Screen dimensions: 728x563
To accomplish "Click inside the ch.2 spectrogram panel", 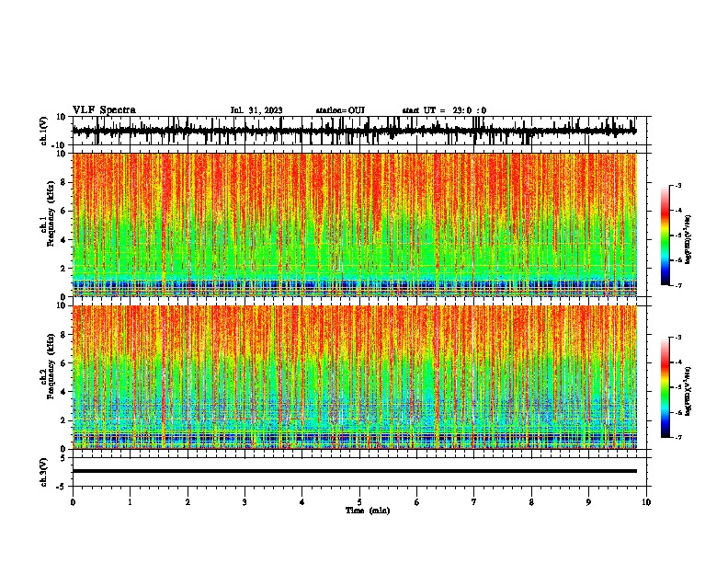I will (x=354, y=377).
